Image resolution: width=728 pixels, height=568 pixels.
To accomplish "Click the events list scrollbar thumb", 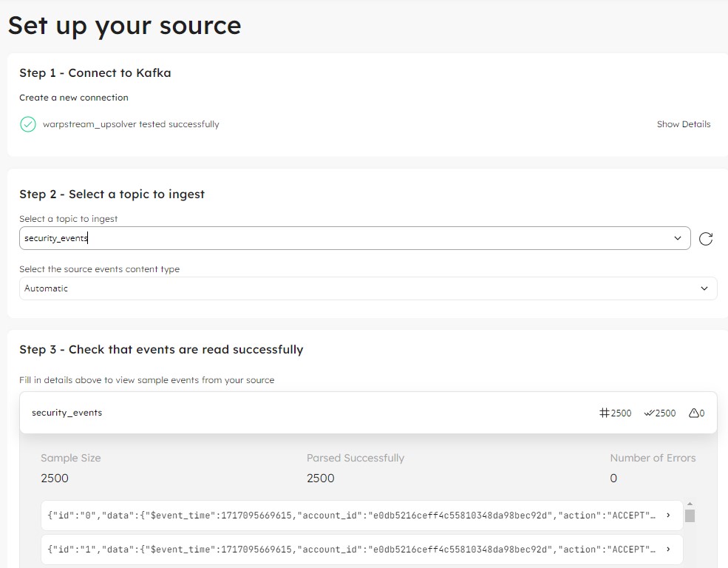I will (690, 515).
